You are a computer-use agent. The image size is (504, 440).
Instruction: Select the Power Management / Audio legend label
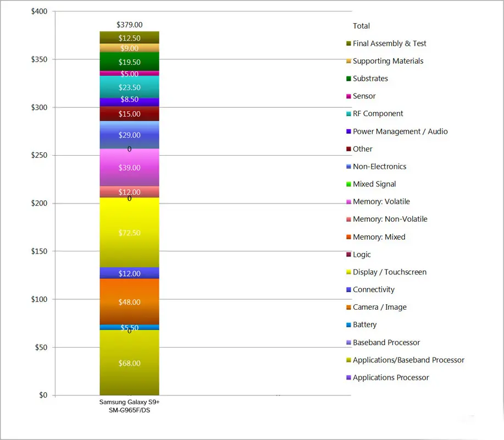pyautogui.click(x=400, y=131)
